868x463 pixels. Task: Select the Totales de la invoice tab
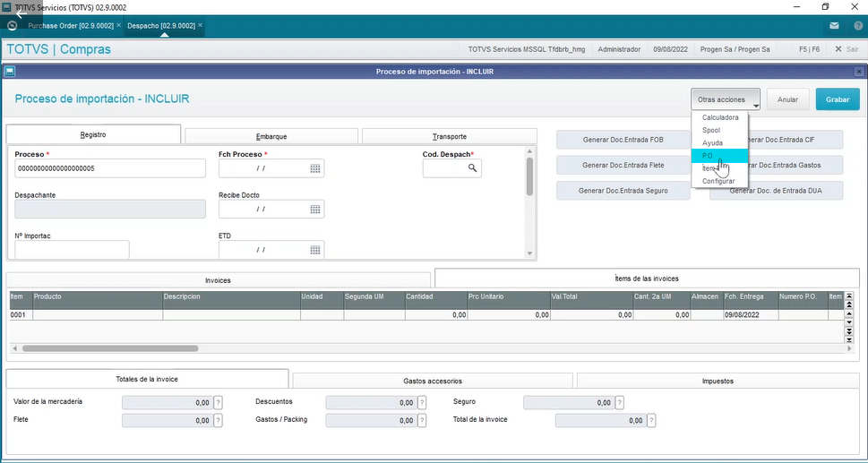point(147,379)
